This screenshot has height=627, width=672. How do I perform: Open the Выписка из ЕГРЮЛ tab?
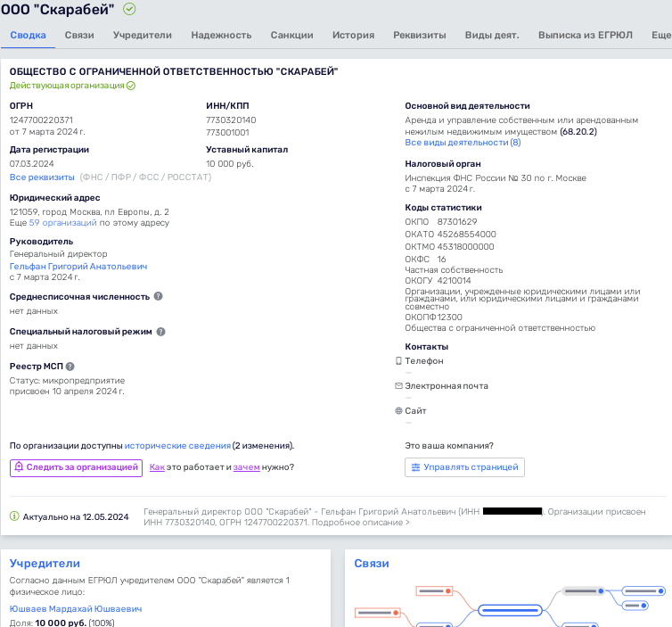pos(585,35)
